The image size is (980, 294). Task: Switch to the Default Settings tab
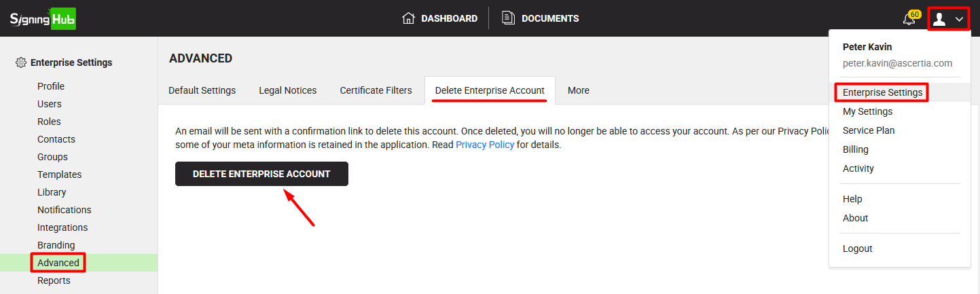click(x=202, y=90)
